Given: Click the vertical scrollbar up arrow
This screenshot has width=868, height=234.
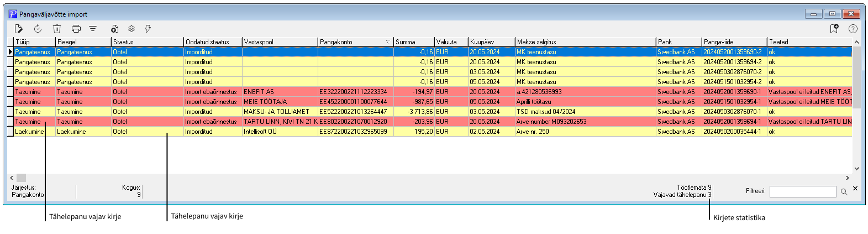Looking at the screenshot, I should [x=856, y=42].
